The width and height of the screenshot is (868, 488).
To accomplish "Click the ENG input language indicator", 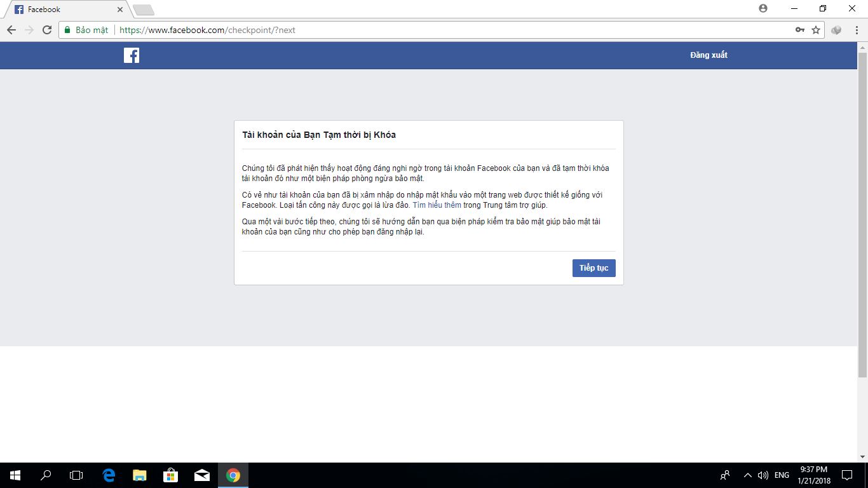I will [782, 475].
